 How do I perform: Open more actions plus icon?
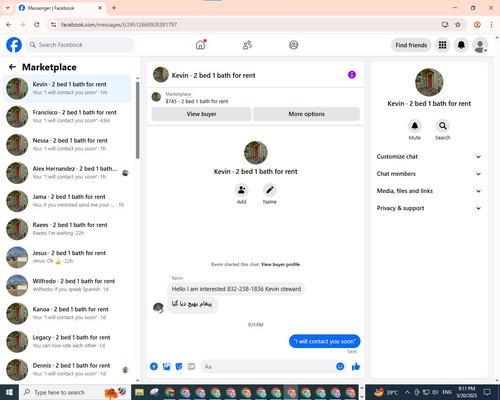[154, 367]
